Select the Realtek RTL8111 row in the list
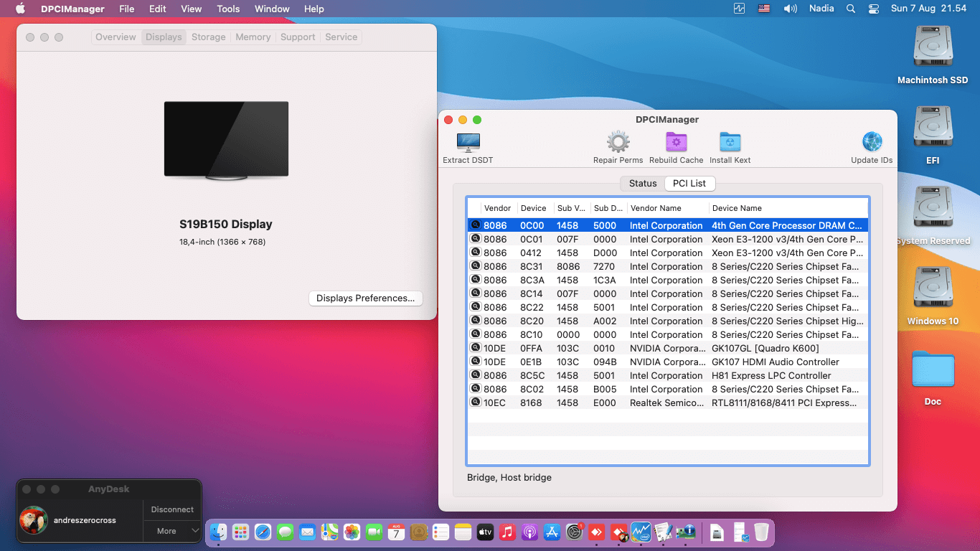This screenshot has height=551, width=980. point(667,403)
